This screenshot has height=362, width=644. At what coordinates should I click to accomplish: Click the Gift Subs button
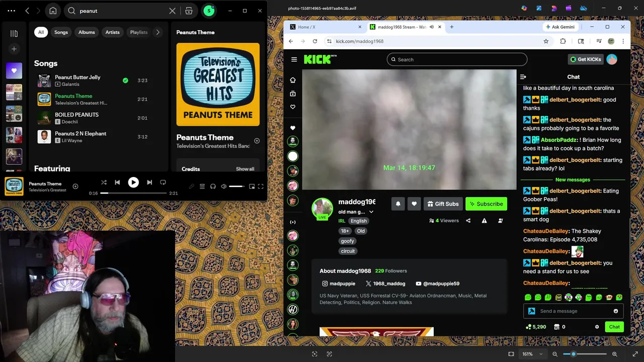click(443, 204)
